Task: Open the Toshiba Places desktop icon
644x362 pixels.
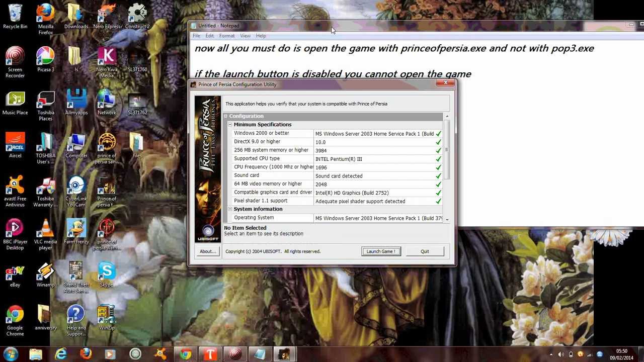Action: click(x=45, y=106)
